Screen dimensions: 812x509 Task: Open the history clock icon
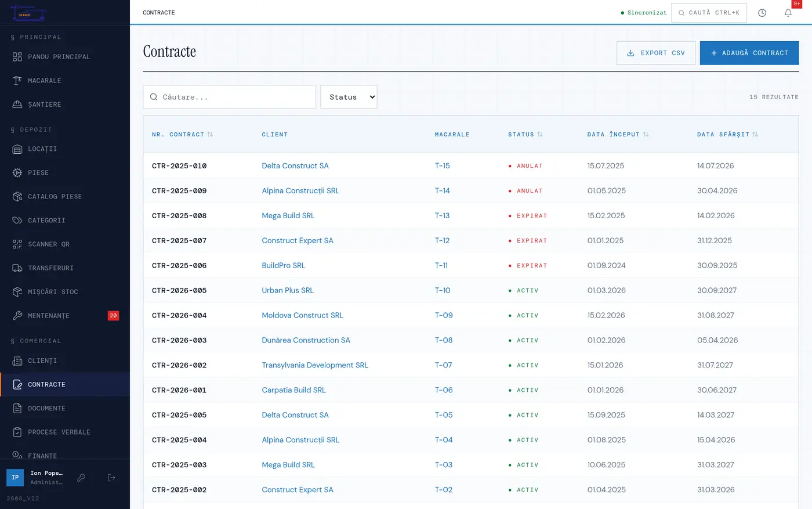762,13
